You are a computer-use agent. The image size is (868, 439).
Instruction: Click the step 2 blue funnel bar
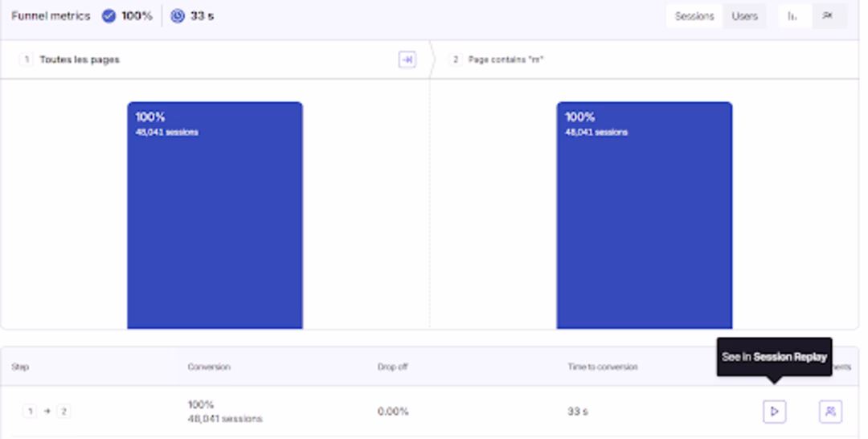[x=645, y=215]
